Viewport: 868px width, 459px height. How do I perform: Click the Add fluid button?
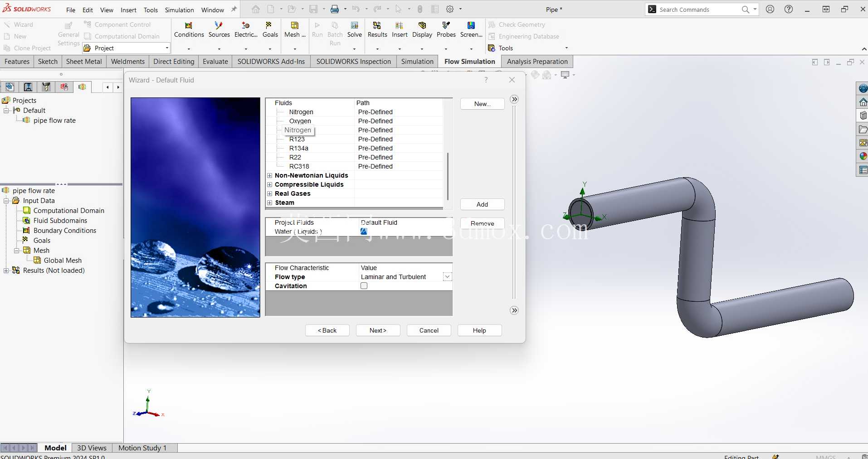[x=482, y=204]
